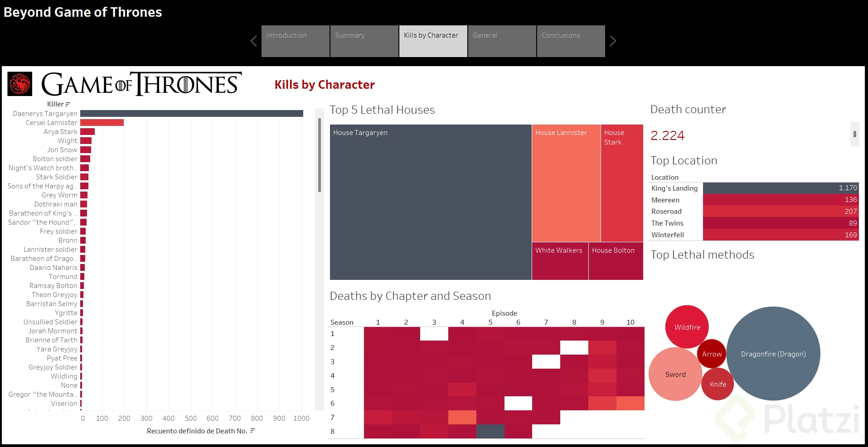Select the Sword bubble

[x=675, y=374]
